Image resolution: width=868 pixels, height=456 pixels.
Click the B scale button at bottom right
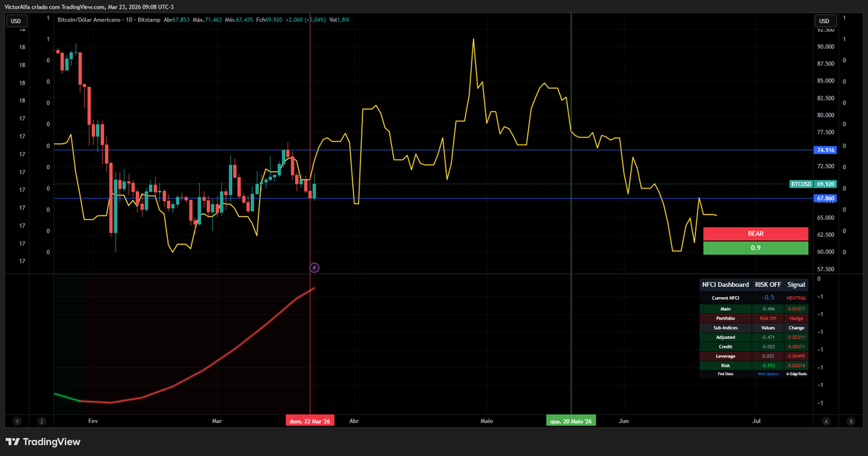[851, 421]
